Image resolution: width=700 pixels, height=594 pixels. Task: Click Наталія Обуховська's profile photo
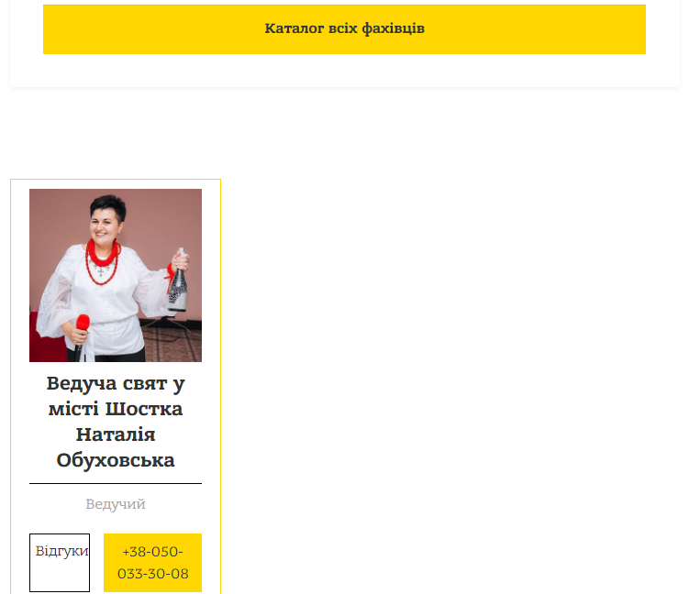pos(116,275)
